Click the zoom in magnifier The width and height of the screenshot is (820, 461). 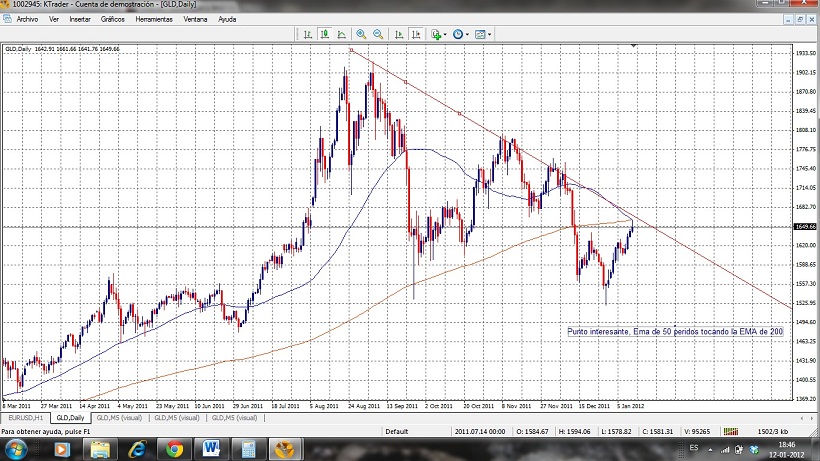tap(361, 34)
